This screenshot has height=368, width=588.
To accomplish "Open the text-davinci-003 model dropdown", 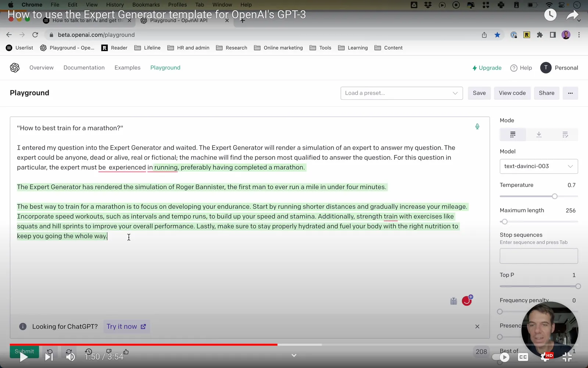I will tap(539, 166).
